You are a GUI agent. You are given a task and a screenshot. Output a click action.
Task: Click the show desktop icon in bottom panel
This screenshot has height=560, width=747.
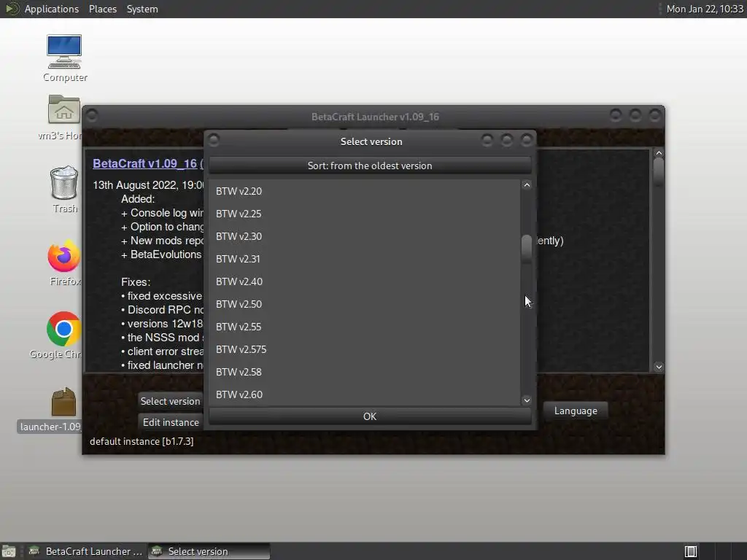9,551
